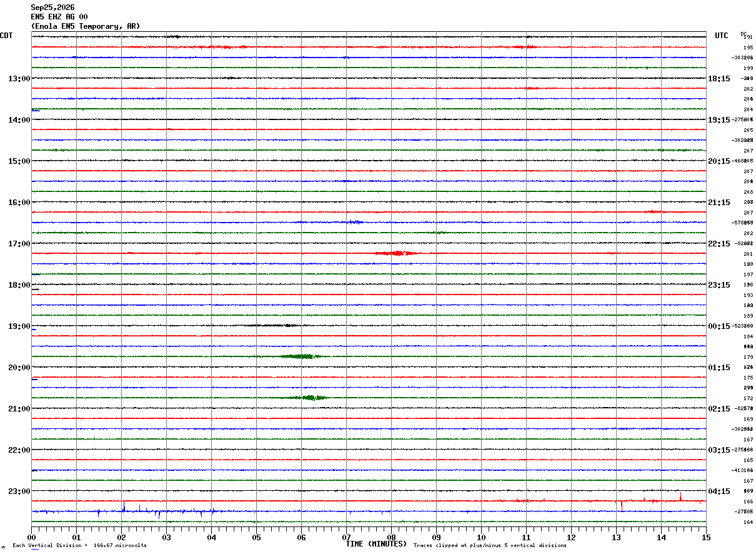Click the station name Enola EN5 Temporary, AR
The width and height of the screenshot is (756, 554).
pos(86,26)
